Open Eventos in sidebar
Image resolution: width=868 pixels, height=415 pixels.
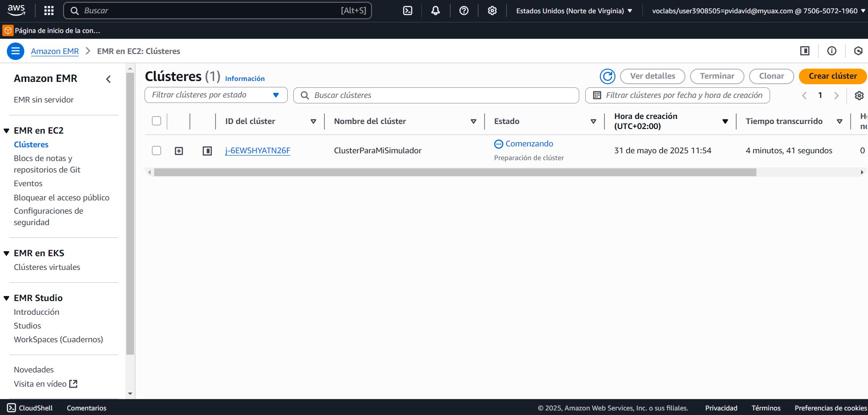tap(28, 183)
